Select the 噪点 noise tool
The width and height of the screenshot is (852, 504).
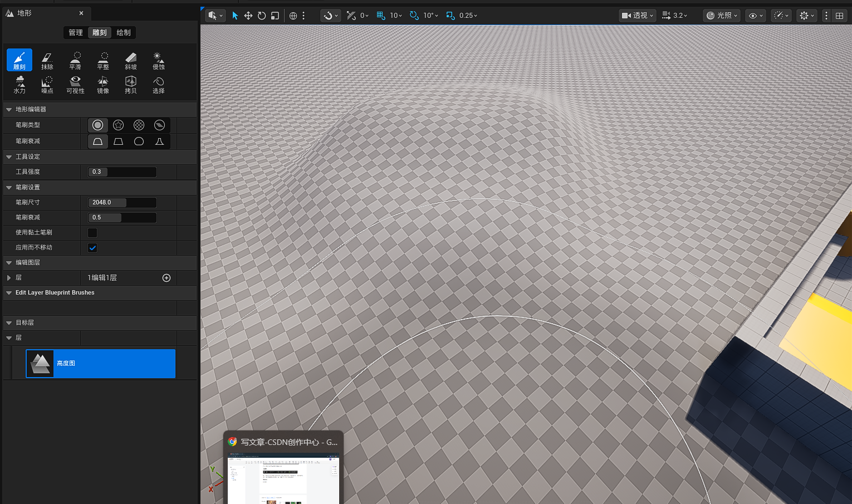tap(47, 84)
